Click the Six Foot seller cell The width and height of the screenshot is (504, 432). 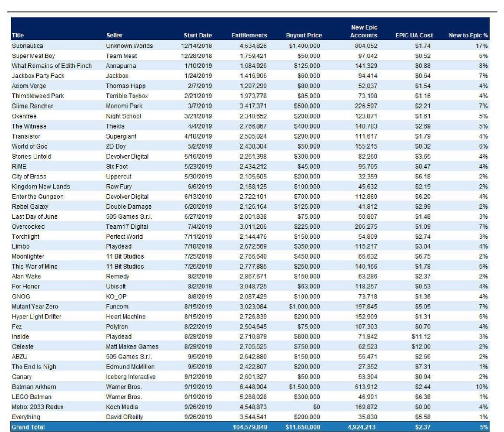tap(117, 166)
